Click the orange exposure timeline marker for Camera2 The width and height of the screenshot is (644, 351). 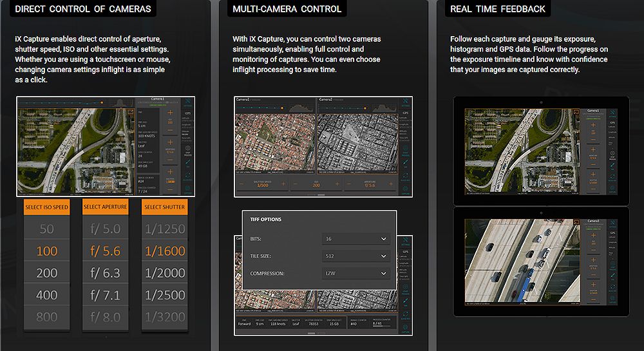coord(365,108)
